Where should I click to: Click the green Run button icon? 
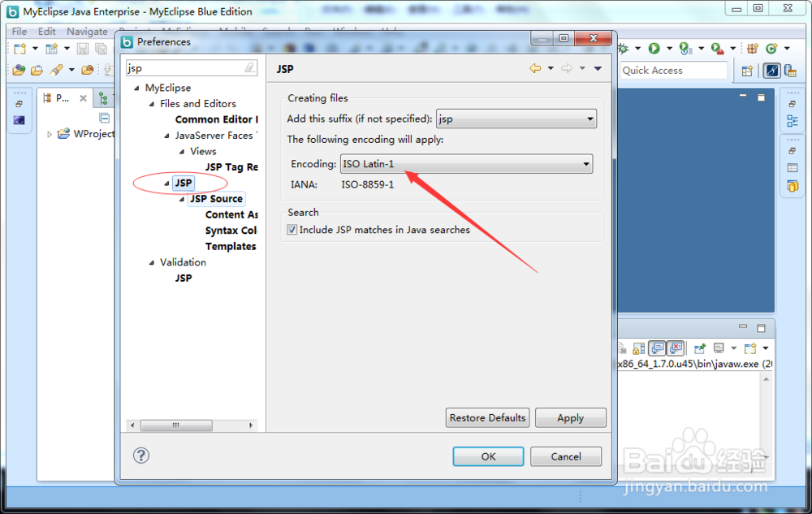654,49
